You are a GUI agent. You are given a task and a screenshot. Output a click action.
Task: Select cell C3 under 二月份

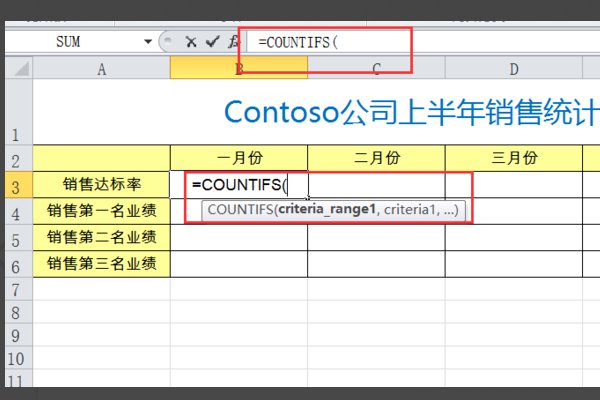point(376,185)
